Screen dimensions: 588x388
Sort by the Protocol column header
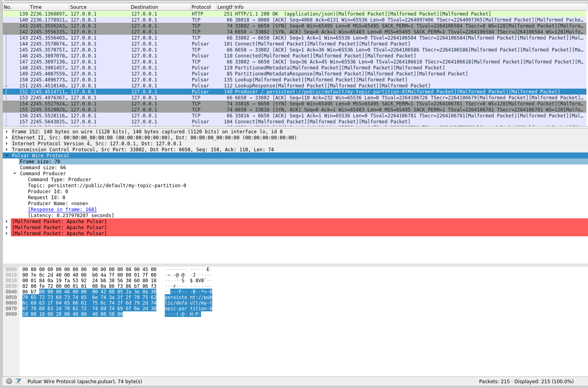pos(203,7)
